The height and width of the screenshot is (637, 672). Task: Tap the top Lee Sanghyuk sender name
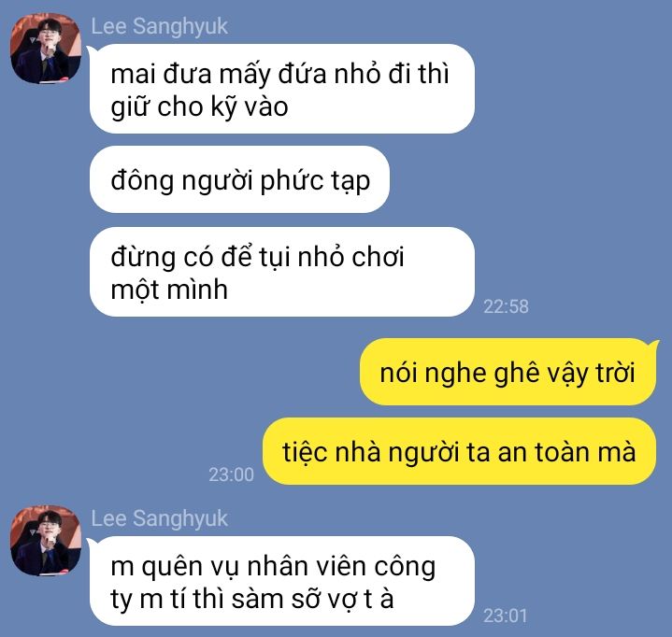tap(159, 26)
